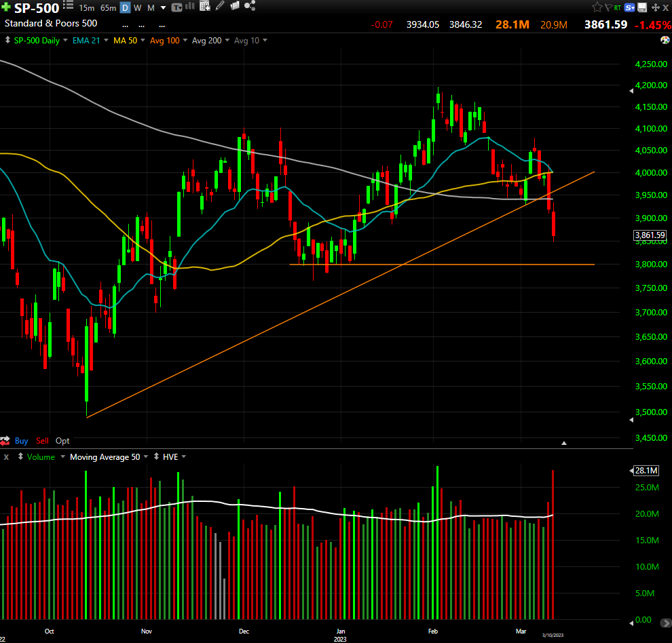Viewport: 672px width, 643px height.
Task: Select the Monthly 'M' timeframe
Action: [x=151, y=7]
